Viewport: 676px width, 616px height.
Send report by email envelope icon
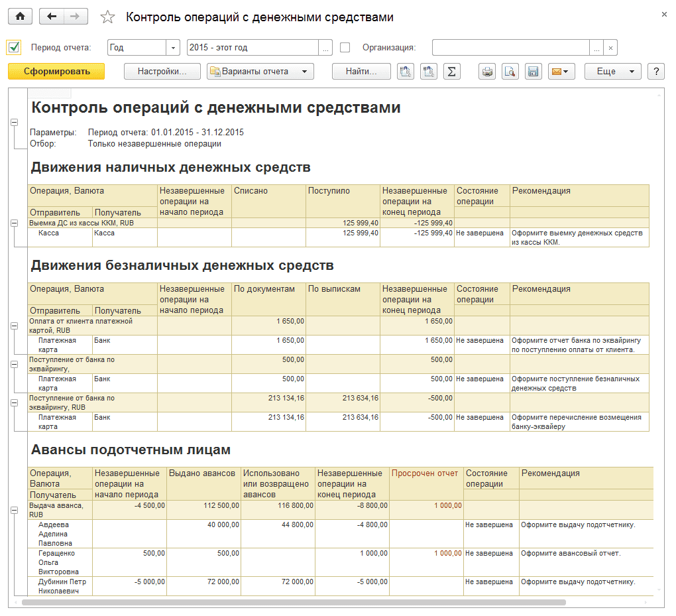coord(561,72)
